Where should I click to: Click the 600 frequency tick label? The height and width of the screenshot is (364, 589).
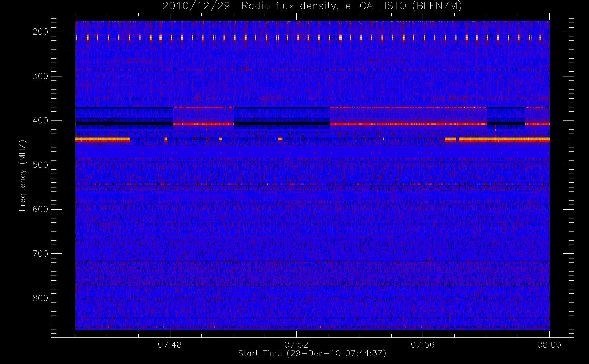pos(40,209)
